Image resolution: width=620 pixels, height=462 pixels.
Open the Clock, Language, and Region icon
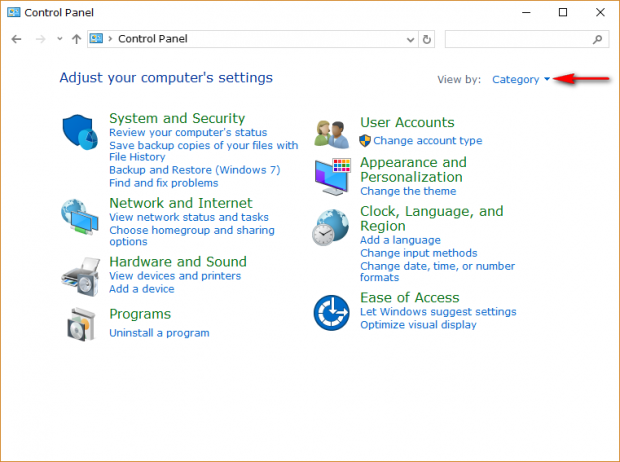[331, 227]
